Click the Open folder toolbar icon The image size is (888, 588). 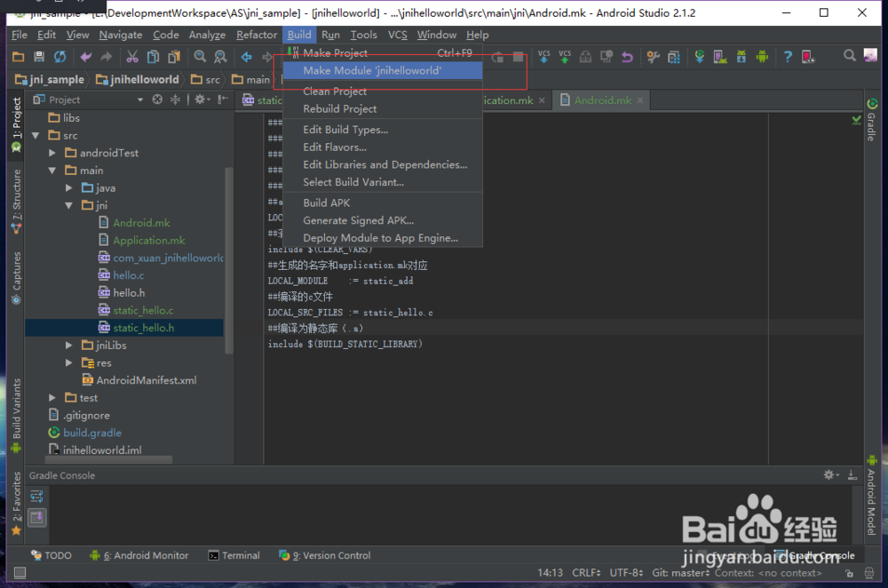[x=18, y=57]
